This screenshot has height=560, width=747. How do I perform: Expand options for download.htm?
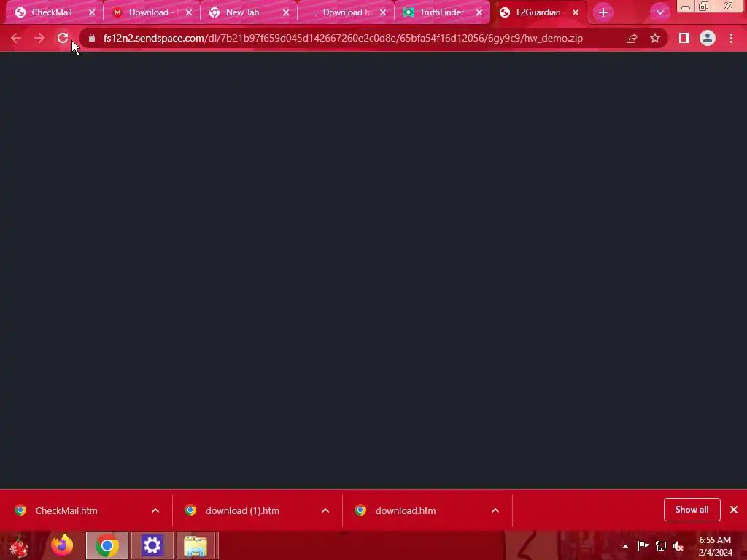[495, 510]
